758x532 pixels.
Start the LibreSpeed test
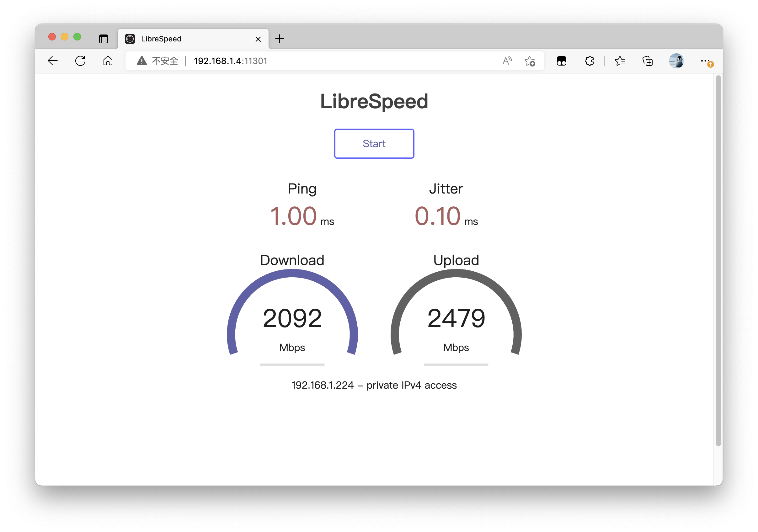point(374,144)
